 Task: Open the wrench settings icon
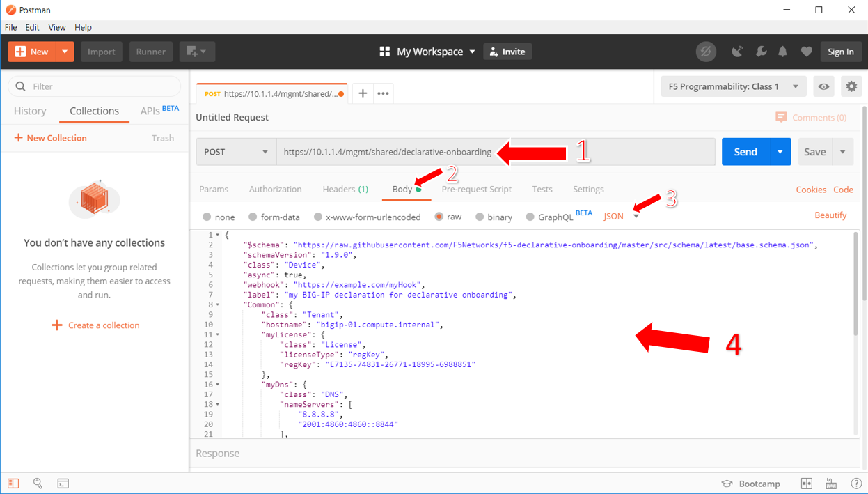(761, 52)
